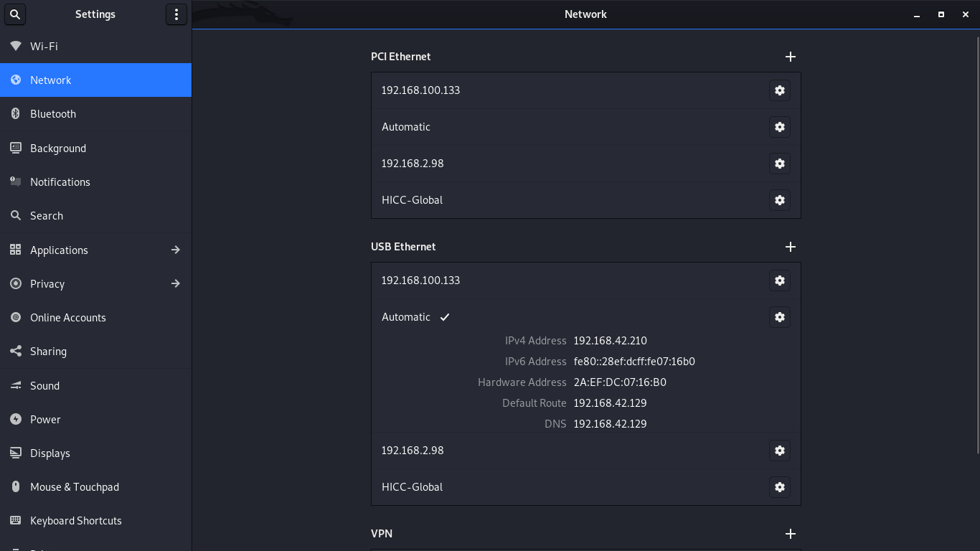Click the Sharing icon in sidebar
The image size is (980, 551).
[16, 352]
